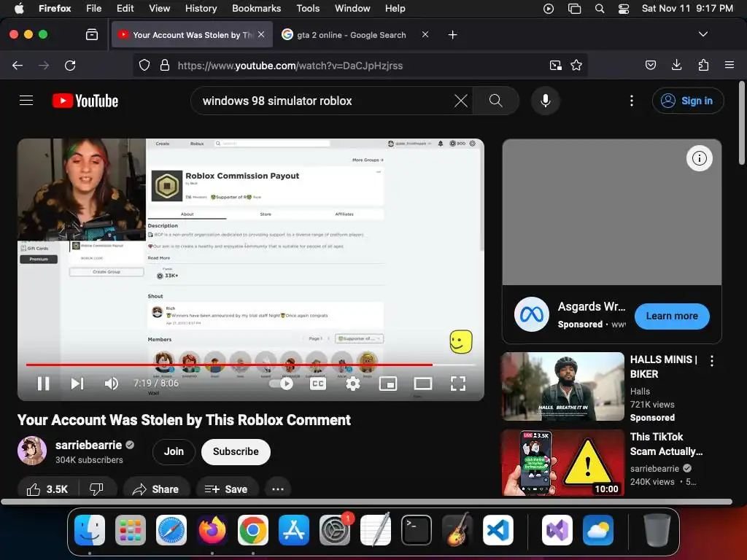Open sarriebearrie channel avatar
The width and height of the screenshot is (747, 560).
pyautogui.click(x=32, y=451)
